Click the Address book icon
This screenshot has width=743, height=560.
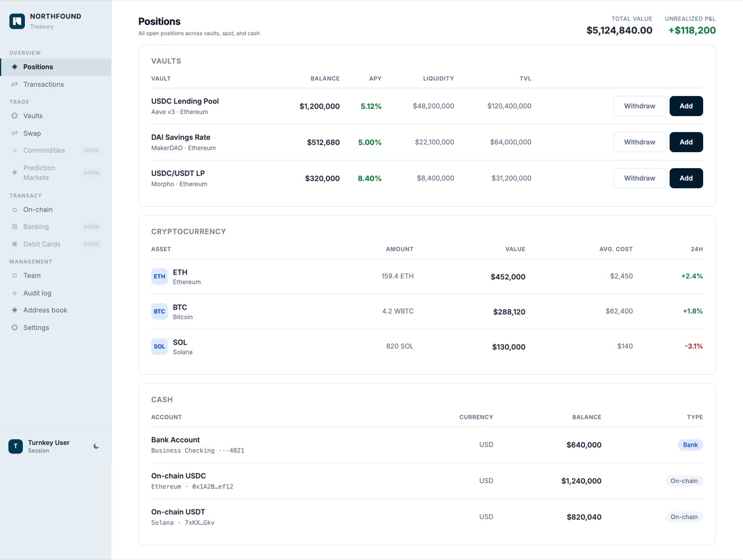pos(15,310)
